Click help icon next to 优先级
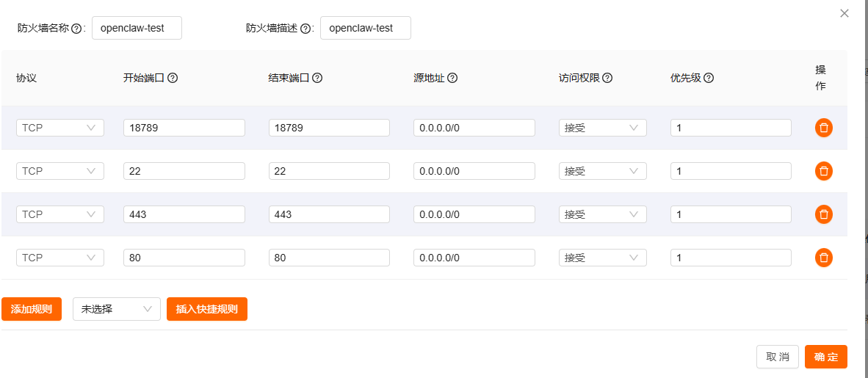The width and height of the screenshot is (868, 378). pos(709,79)
